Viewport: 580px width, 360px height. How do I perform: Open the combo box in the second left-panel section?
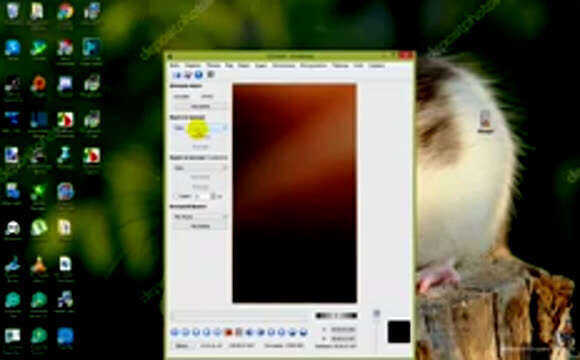click(x=200, y=128)
